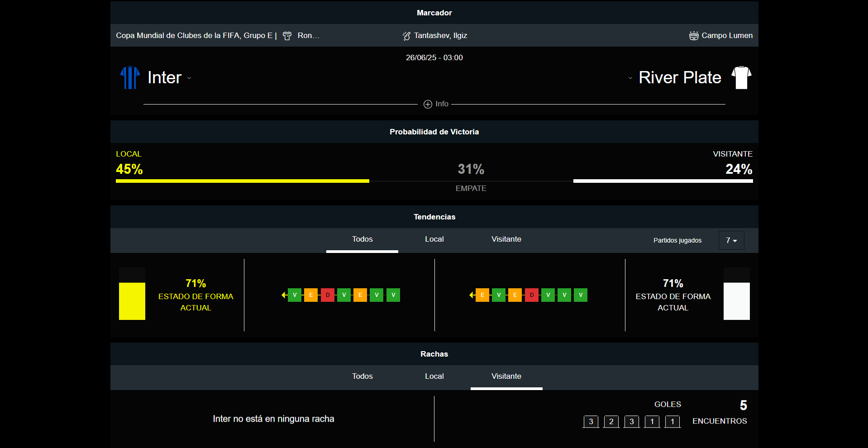Click the yellow arrow on Inter's form streak
The image size is (868, 448).
(x=284, y=295)
